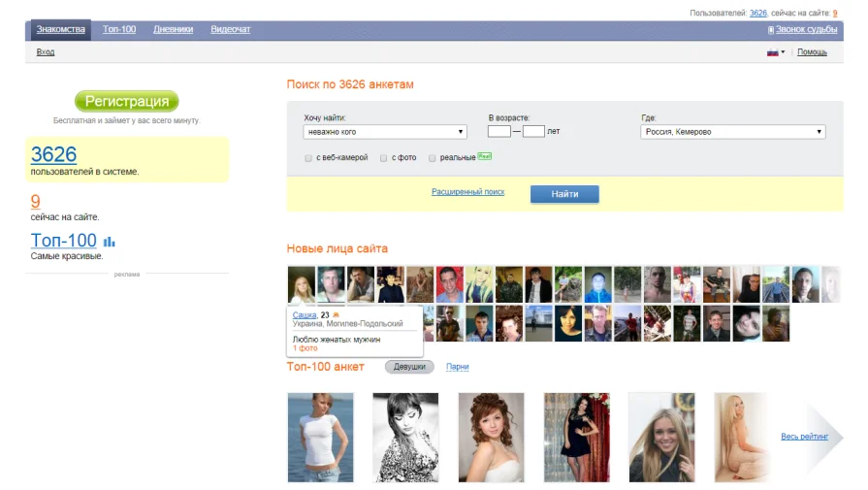Click the Russian flag language icon
Screen dimensions: 868x490
tap(772, 52)
